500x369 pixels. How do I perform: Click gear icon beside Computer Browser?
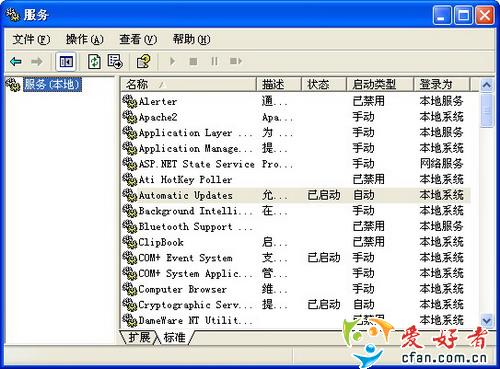coord(130,289)
